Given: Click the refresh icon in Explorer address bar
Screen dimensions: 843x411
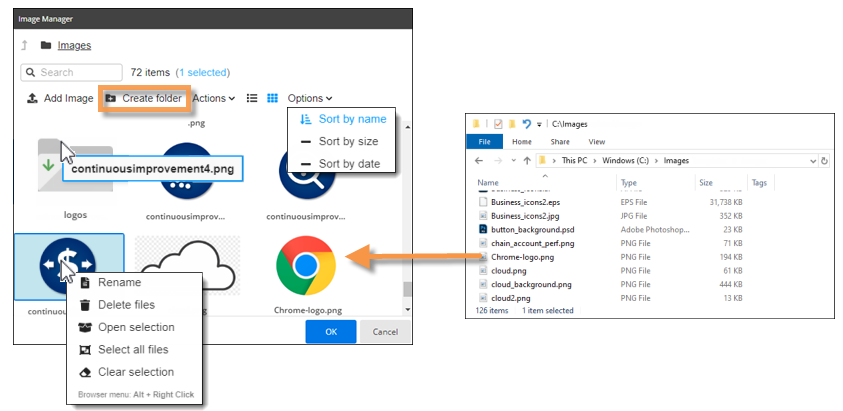Looking at the screenshot, I should click(824, 160).
